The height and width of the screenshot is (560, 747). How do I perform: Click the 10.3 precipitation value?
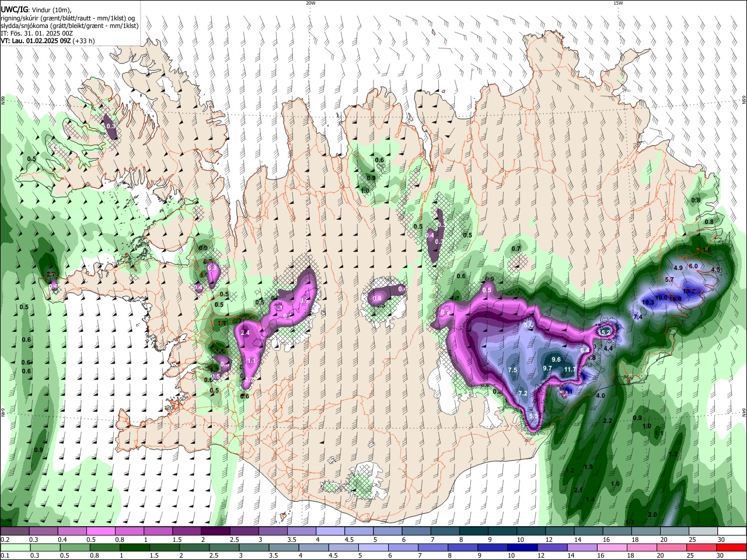point(648,302)
